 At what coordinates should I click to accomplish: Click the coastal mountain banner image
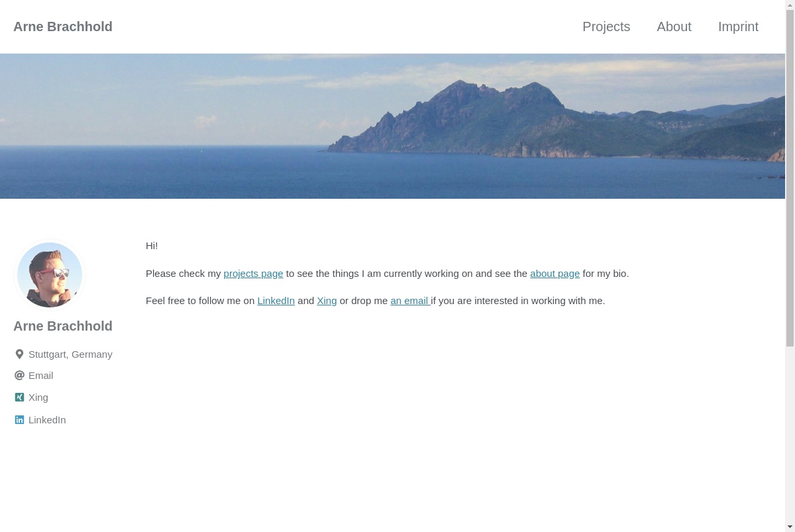coord(392,126)
